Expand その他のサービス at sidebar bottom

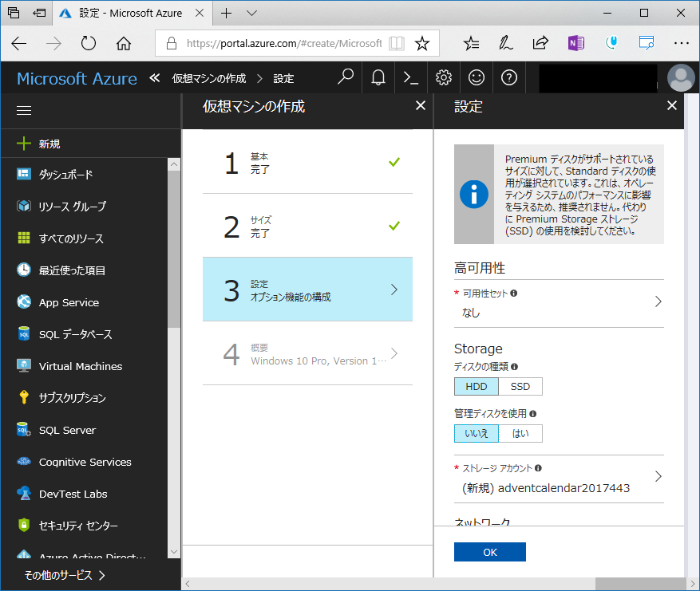pyautogui.click(x=65, y=575)
